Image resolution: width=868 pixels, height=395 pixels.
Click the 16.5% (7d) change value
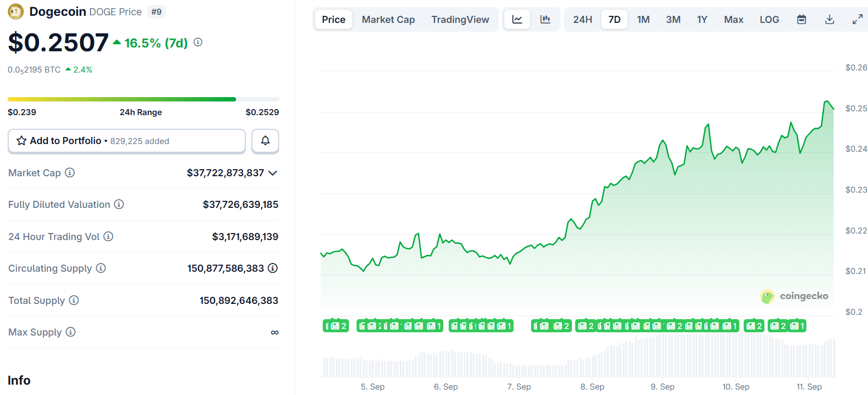[156, 43]
